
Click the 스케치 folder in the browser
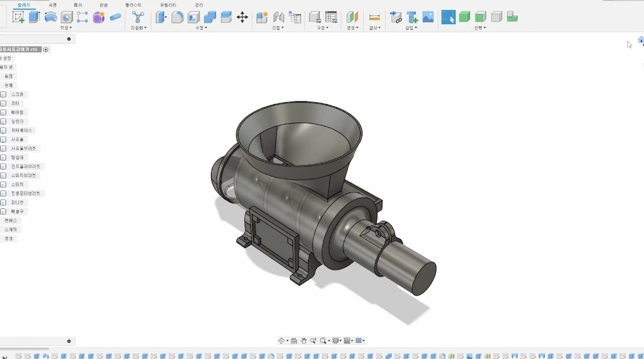11,230
